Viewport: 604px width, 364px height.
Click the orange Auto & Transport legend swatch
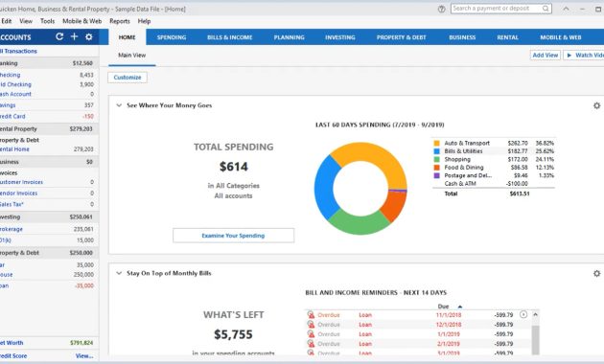click(x=436, y=143)
